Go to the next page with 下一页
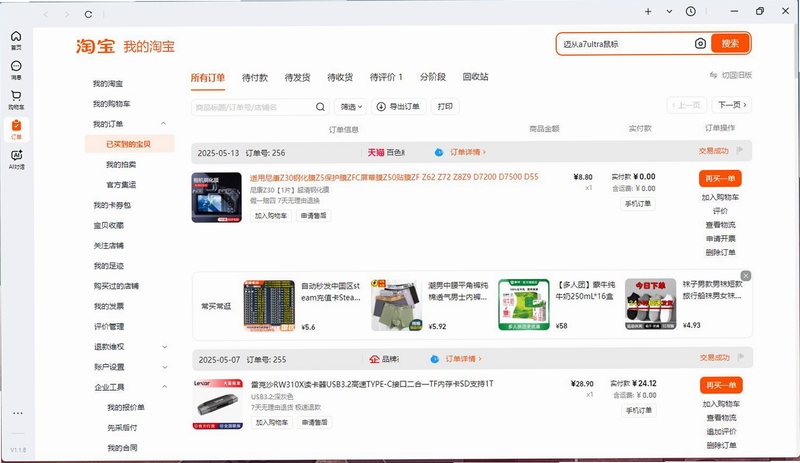This screenshot has width=800, height=463. pyautogui.click(x=732, y=105)
